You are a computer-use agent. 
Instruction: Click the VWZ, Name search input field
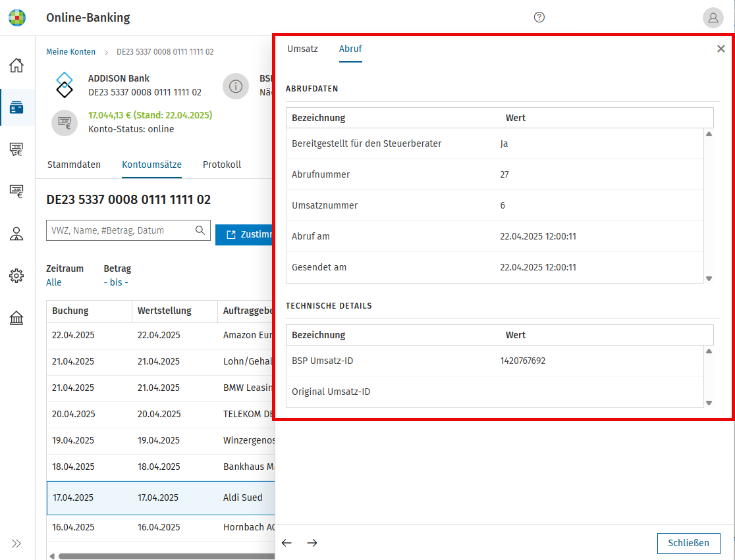click(x=128, y=230)
